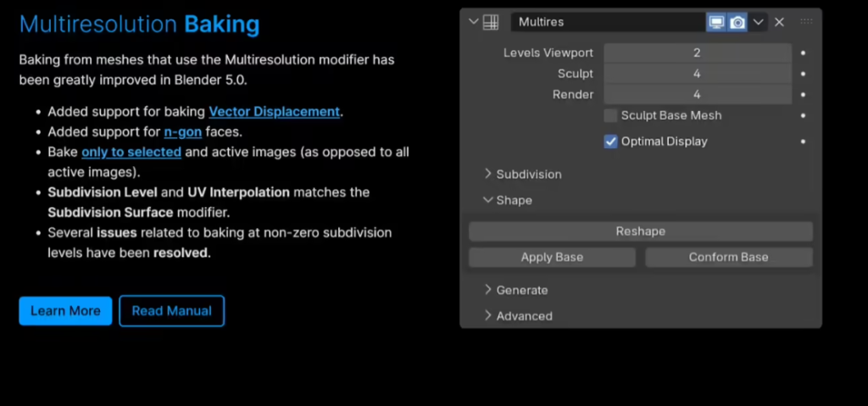Image resolution: width=868 pixels, height=406 pixels.
Task: Expand the Generate subpanel
Action: [x=516, y=290]
